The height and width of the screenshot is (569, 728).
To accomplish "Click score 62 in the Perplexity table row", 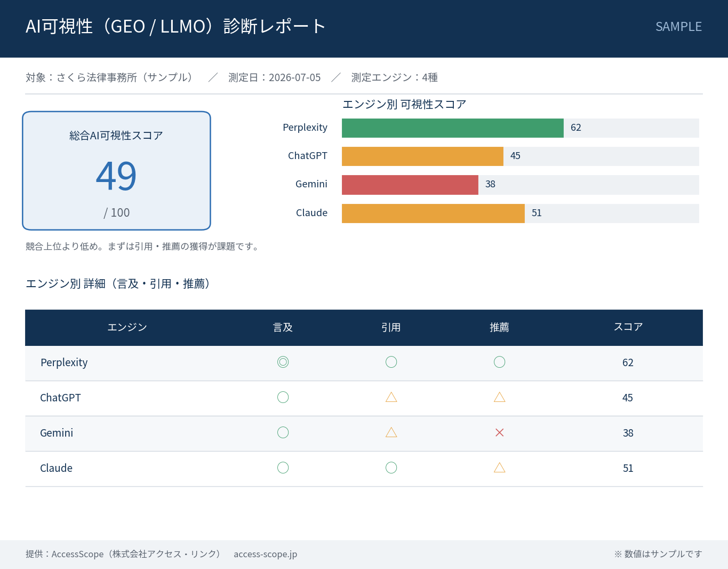I will (x=628, y=362).
